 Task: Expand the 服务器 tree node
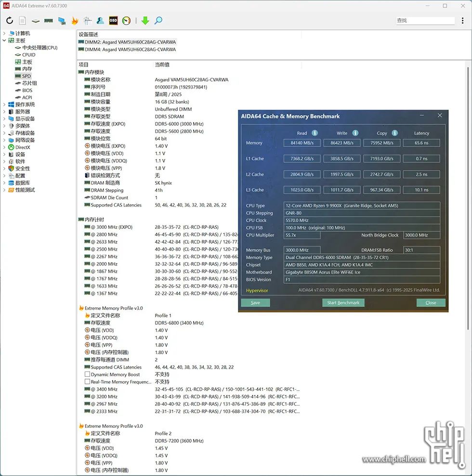(4, 112)
